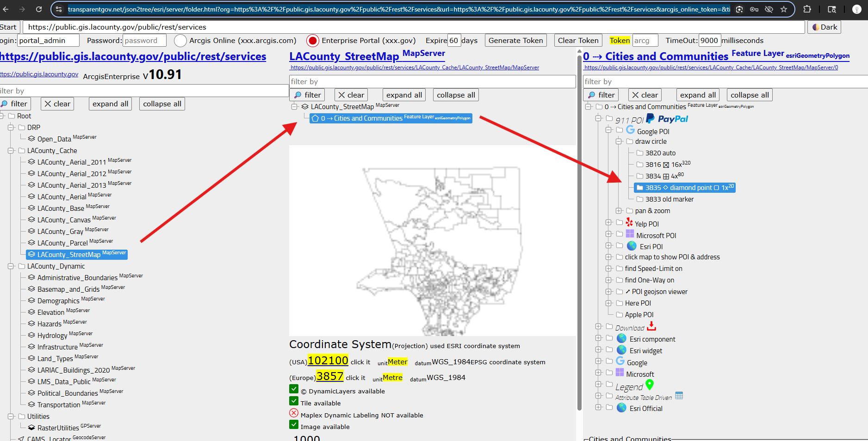The image size is (868, 441).
Task: Select 3835 diamond point option
Action: [685, 188]
